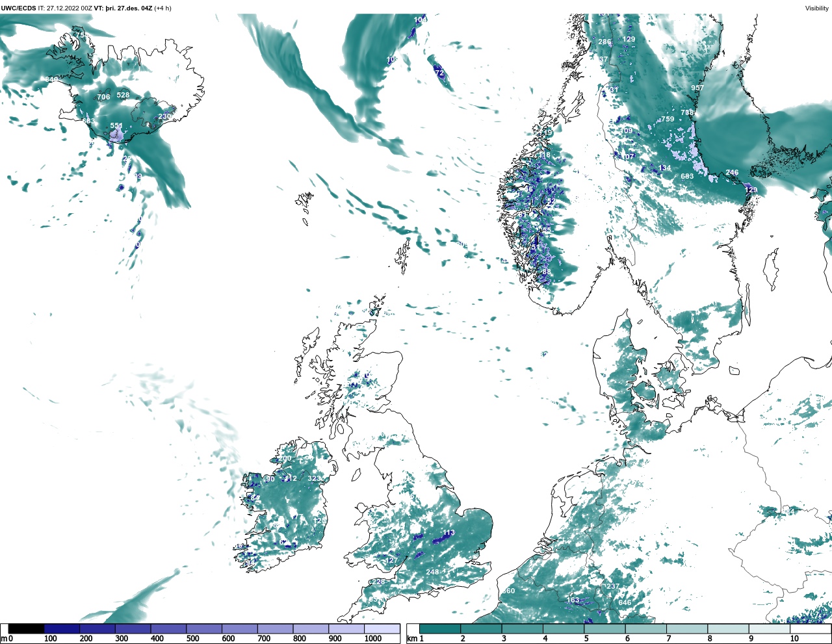
Task: Pick the 700–800 m lavender legend segment
Action: [x=275, y=628]
